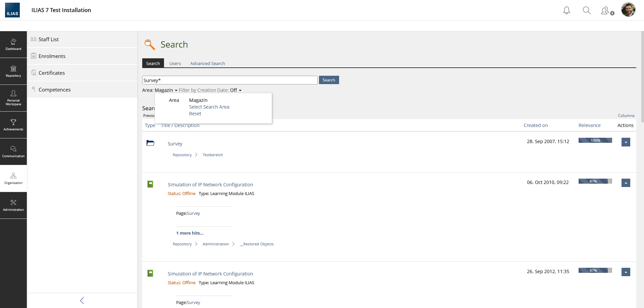Select the Achievements trophy icon
Screen dimensions: 644x308
click(x=13, y=125)
